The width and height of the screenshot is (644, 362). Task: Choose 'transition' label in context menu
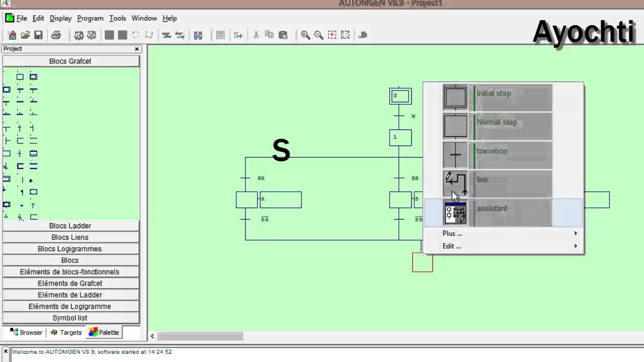click(492, 151)
